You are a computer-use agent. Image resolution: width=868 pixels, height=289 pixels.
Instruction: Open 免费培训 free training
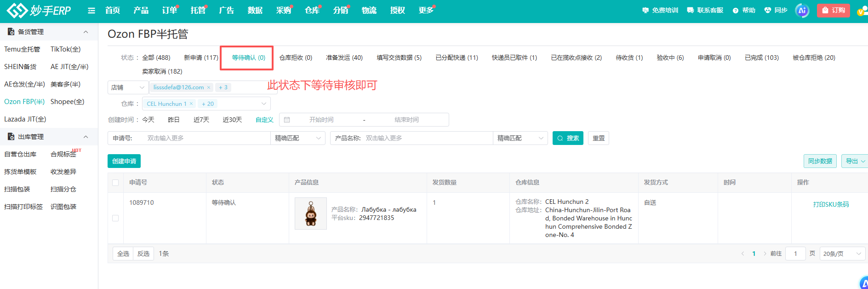(660, 10)
